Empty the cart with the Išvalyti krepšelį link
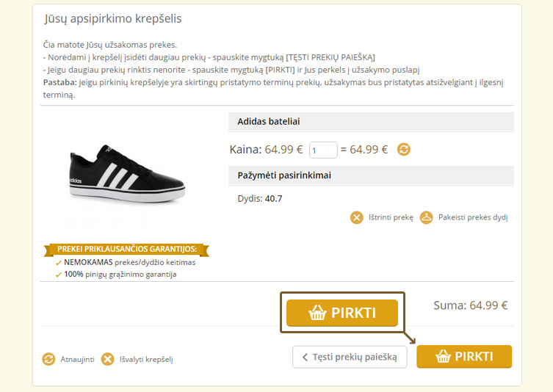 tap(147, 360)
